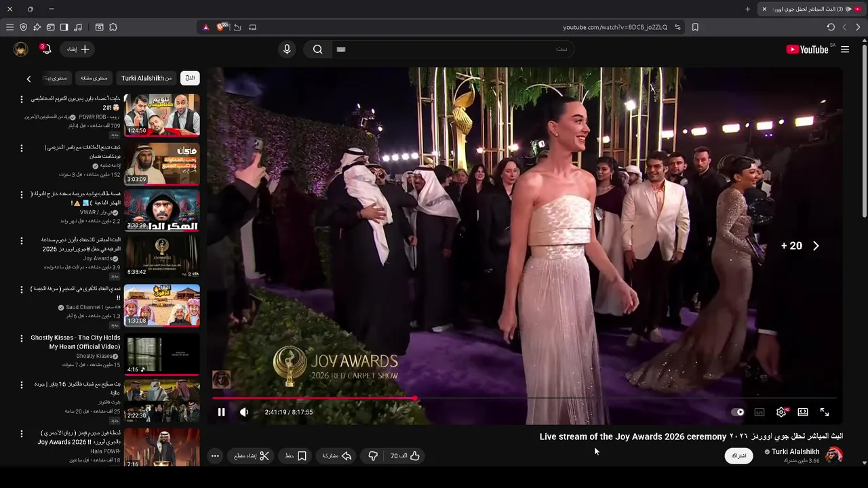Viewport: 868px width, 488px height.
Task: Click the progress bar scrubber handle
Action: pos(414,399)
